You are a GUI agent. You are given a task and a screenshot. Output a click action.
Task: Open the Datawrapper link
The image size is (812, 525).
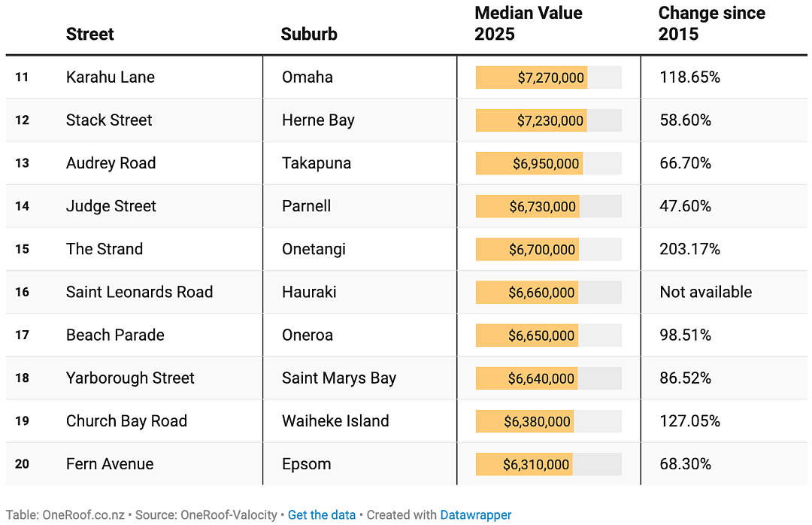point(475,514)
